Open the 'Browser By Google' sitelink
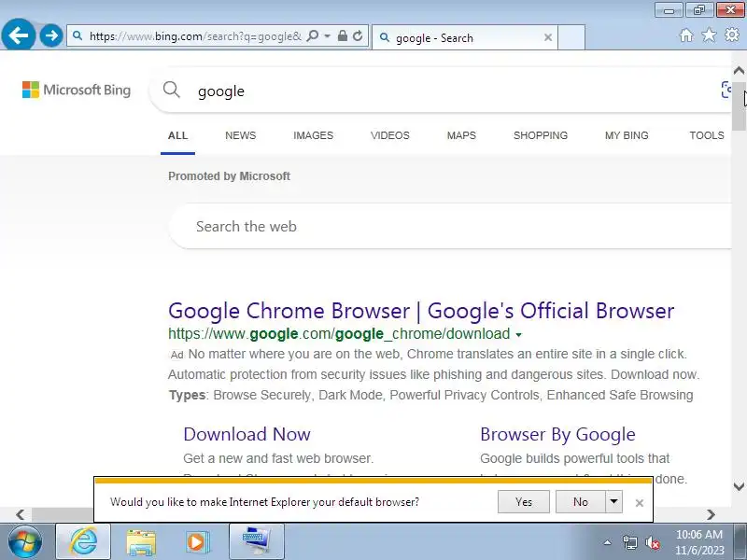The width and height of the screenshot is (747, 560). click(x=557, y=434)
